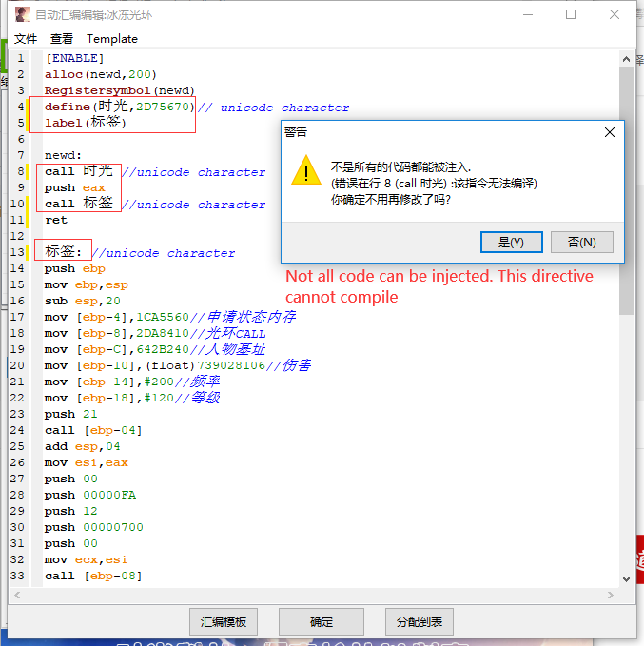Click the 'call [ebp-08]' line
644x646 pixels.
93,576
